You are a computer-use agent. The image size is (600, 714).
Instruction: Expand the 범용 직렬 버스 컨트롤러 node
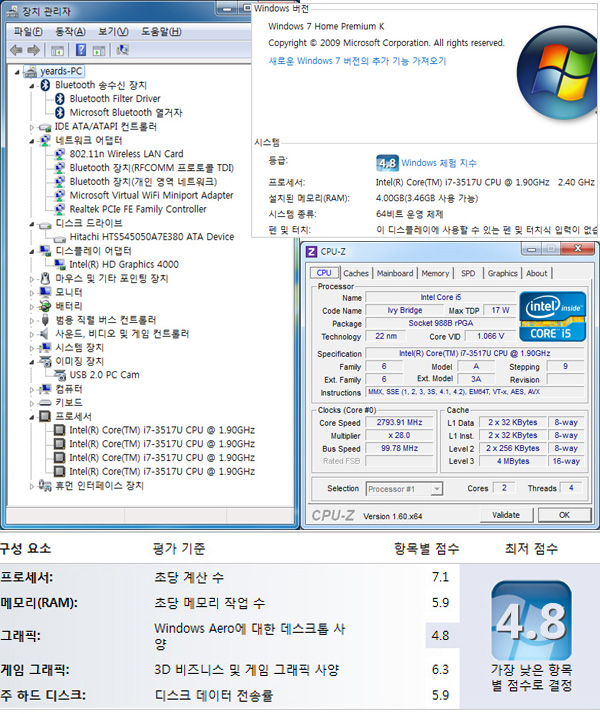pyautogui.click(x=31, y=320)
